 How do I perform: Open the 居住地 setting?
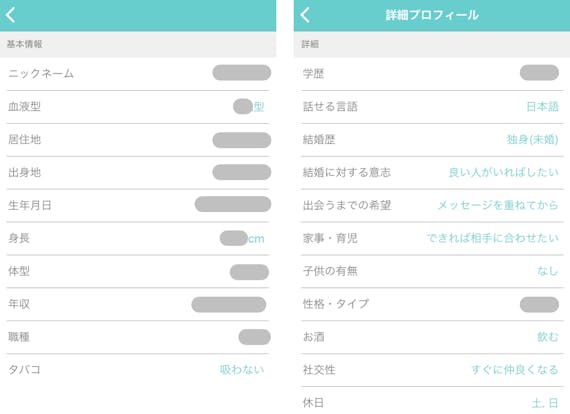point(138,140)
